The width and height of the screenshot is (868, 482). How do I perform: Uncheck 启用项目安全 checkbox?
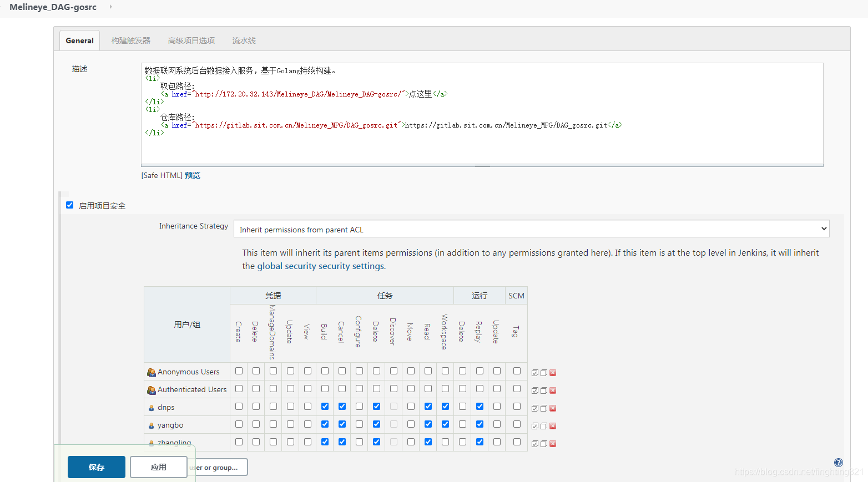(69, 205)
